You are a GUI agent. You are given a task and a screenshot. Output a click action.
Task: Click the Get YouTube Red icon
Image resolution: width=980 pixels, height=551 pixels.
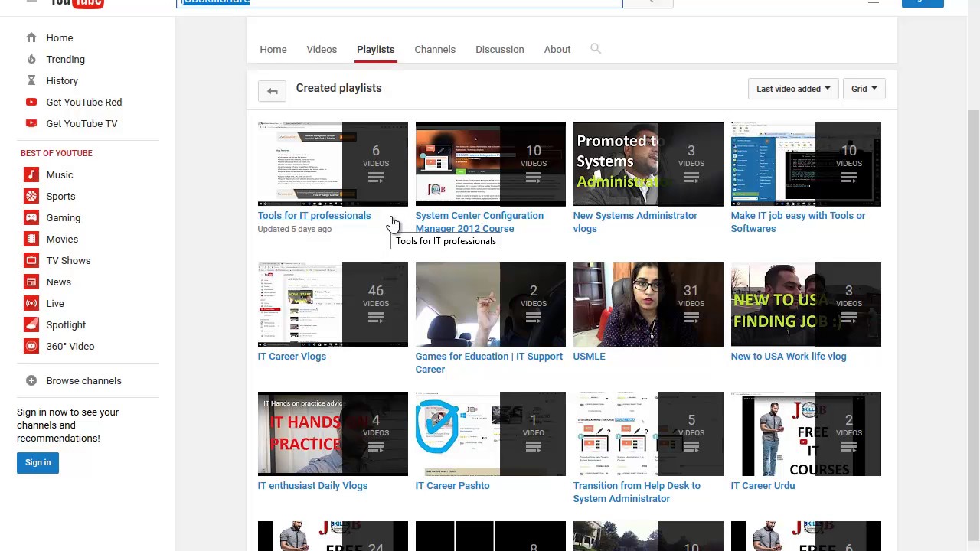[x=31, y=102]
